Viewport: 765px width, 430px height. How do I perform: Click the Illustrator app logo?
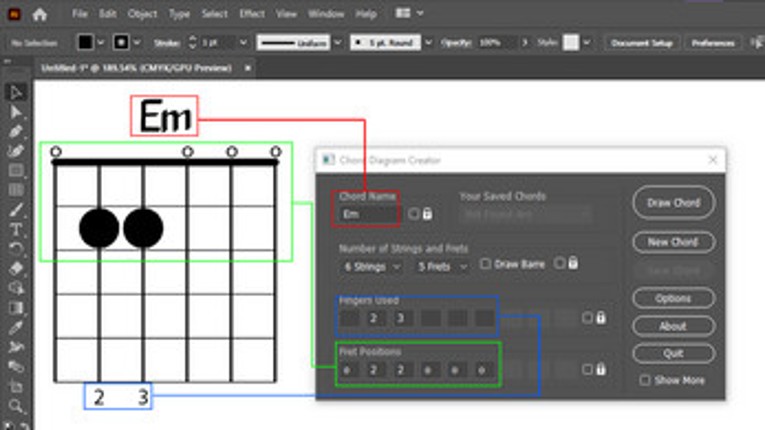[x=15, y=14]
